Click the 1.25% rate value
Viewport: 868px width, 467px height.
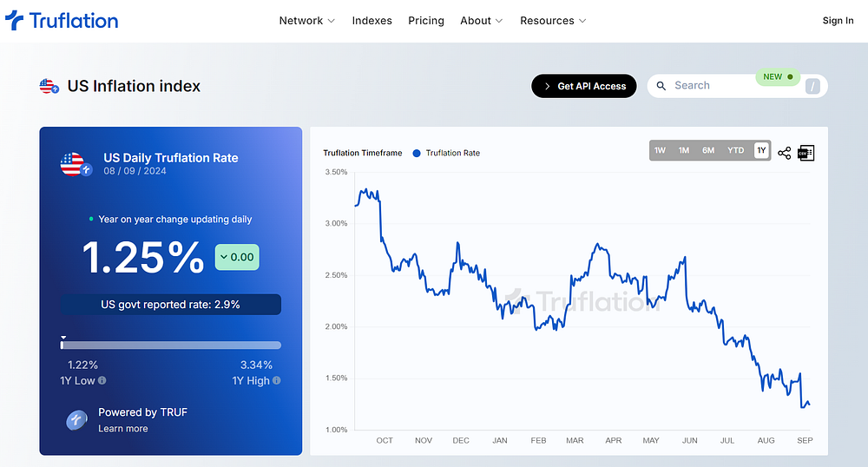pyautogui.click(x=143, y=257)
